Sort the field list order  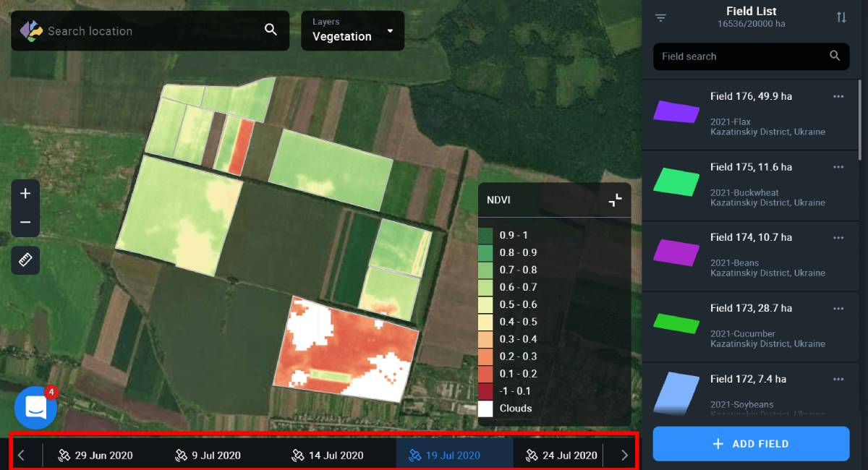click(841, 18)
